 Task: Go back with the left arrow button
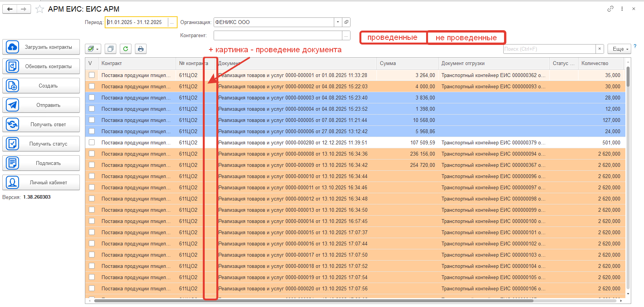[x=10, y=9]
